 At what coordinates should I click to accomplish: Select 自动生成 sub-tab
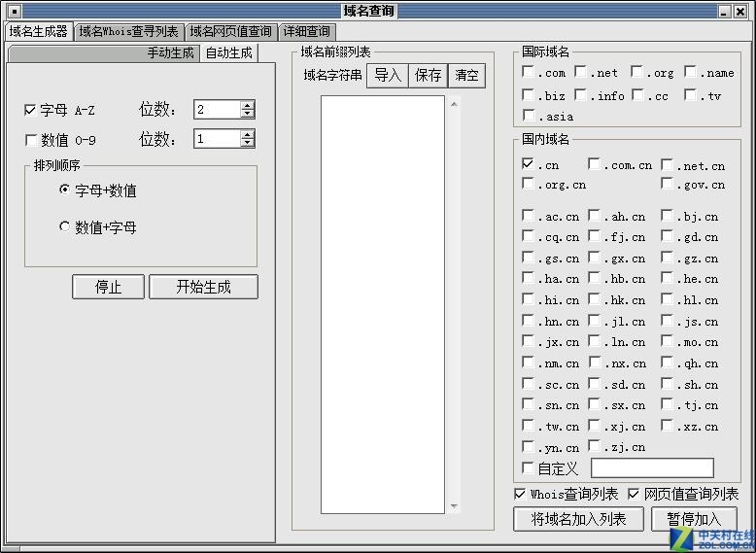click(x=228, y=52)
